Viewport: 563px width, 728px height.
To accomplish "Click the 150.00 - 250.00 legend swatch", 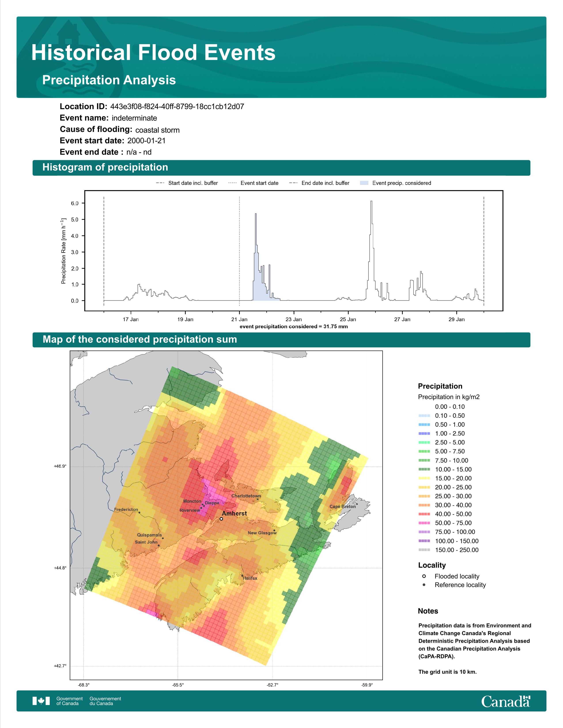I will [424, 550].
